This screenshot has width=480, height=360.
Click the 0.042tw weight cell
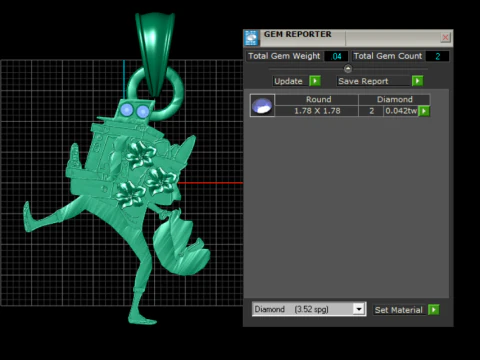point(401,111)
